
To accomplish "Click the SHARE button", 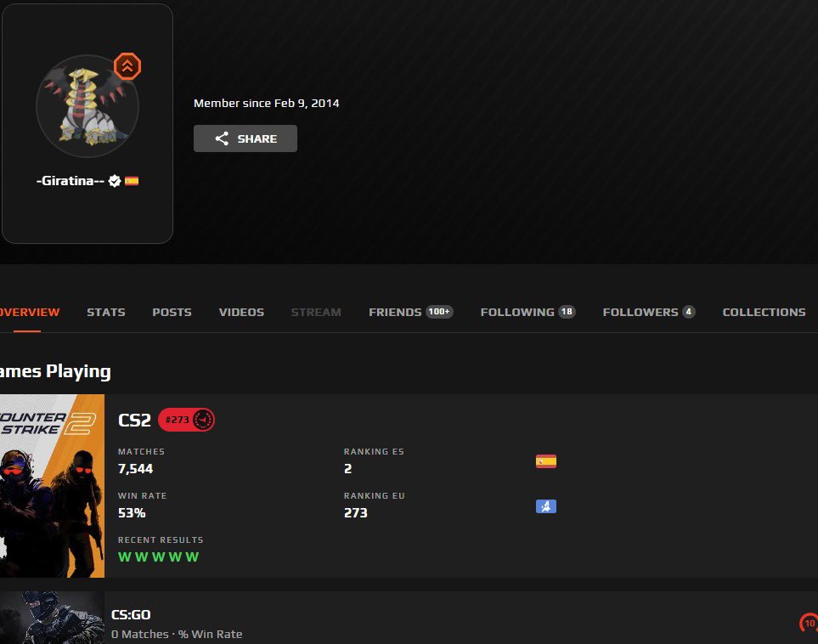I will [245, 138].
